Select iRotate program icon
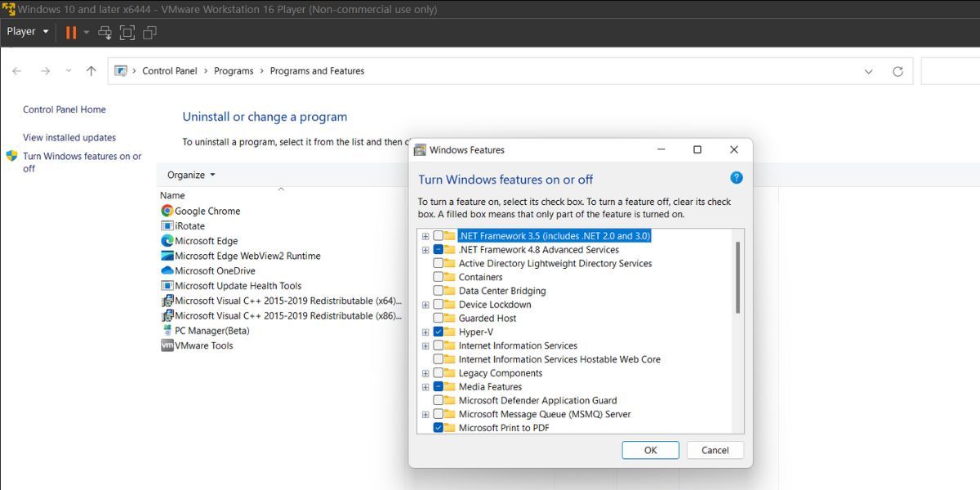980x490 pixels. click(x=167, y=226)
